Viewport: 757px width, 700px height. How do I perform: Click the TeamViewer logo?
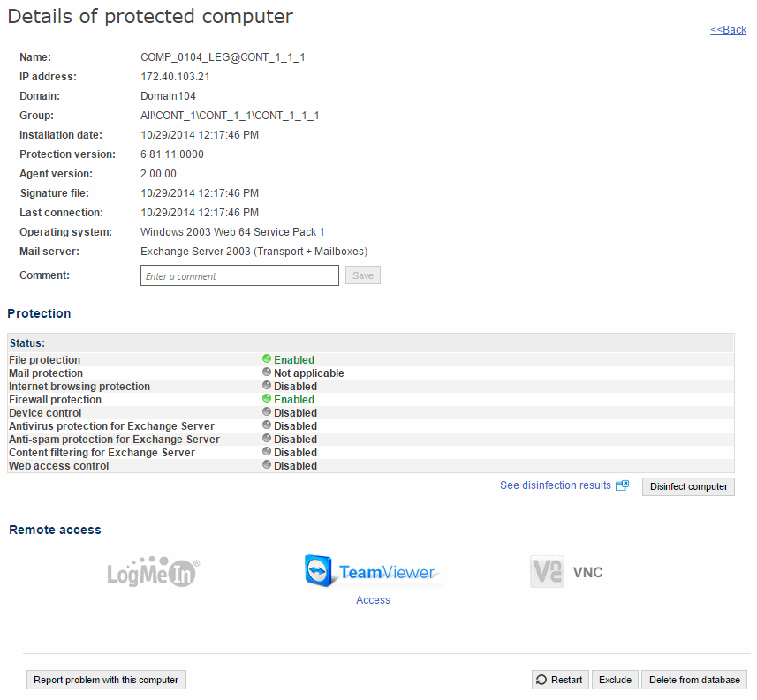point(372,572)
